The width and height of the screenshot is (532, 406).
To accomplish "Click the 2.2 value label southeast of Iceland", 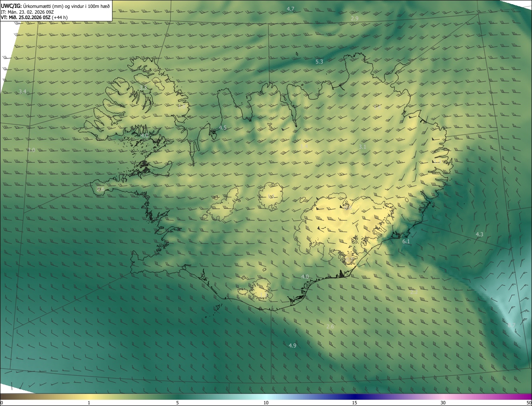I will point(414,292).
